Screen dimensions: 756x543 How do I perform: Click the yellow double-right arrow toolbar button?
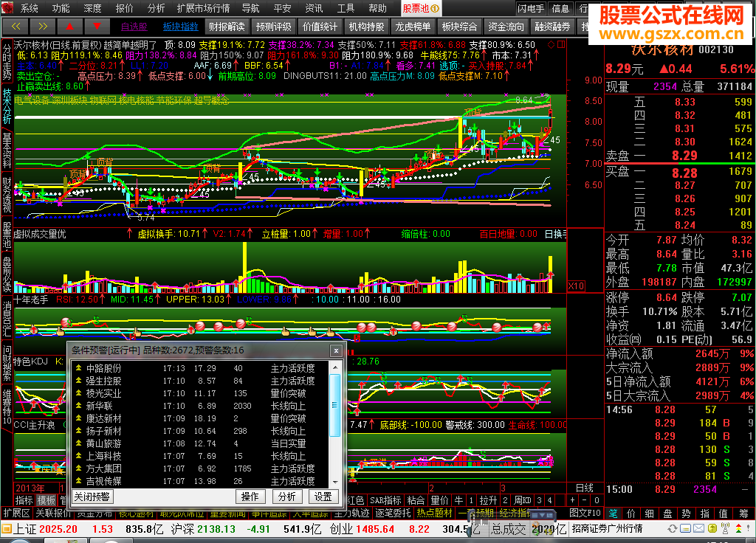tap(42, 27)
